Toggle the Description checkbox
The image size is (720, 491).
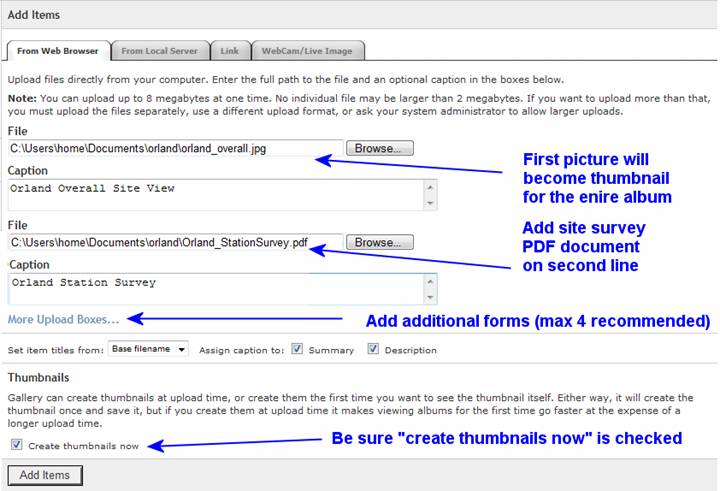[x=373, y=349]
